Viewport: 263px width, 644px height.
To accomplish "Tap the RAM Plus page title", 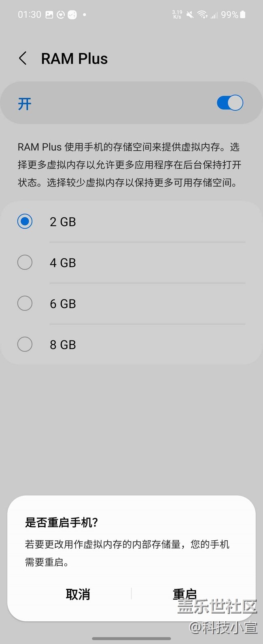I will [x=74, y=59].
